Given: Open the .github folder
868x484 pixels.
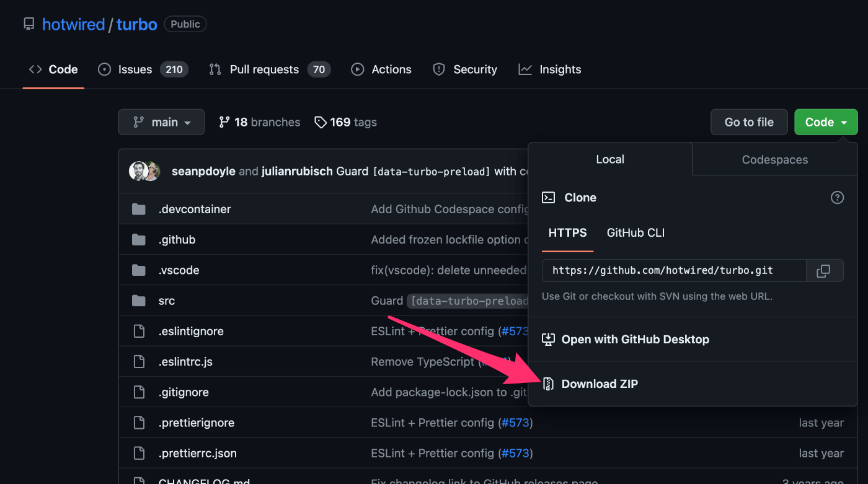Looking at the screenshot, I should 177,240.
